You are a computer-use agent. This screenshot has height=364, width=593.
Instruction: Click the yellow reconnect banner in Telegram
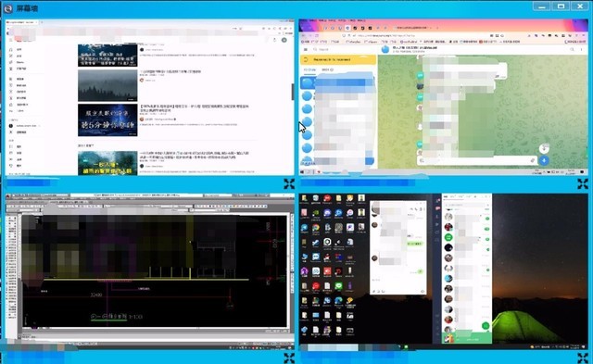[338, 59]
